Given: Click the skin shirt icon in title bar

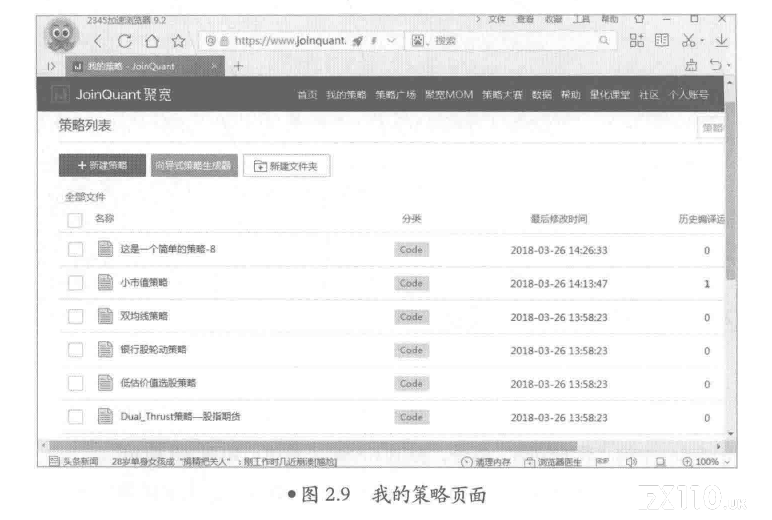Looking at the screenshot, I should coord(639,19).
